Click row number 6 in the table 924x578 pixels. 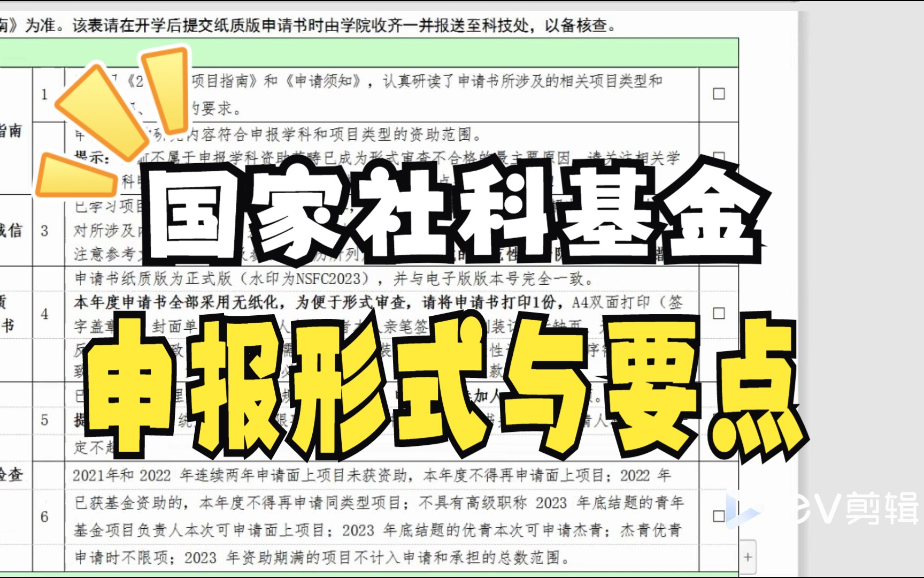coord(44,516)
